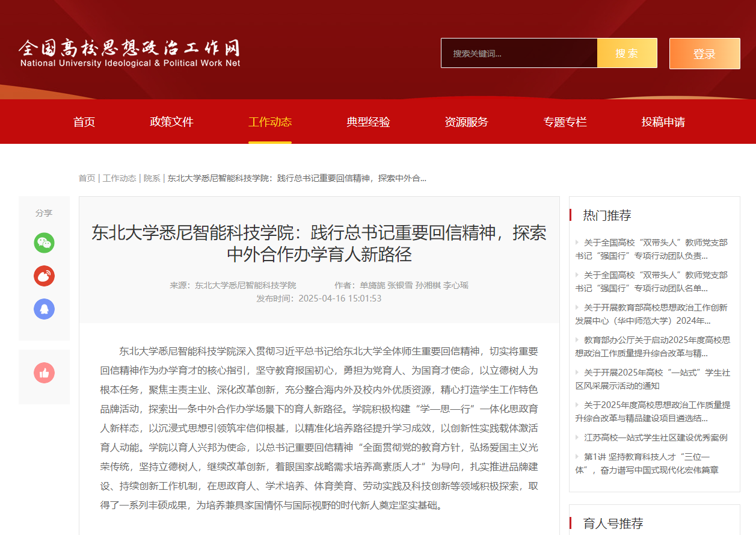Open 典型经验 in the navigation bar
The height and width of the screenshot is (535, 756).
[368, 122]
